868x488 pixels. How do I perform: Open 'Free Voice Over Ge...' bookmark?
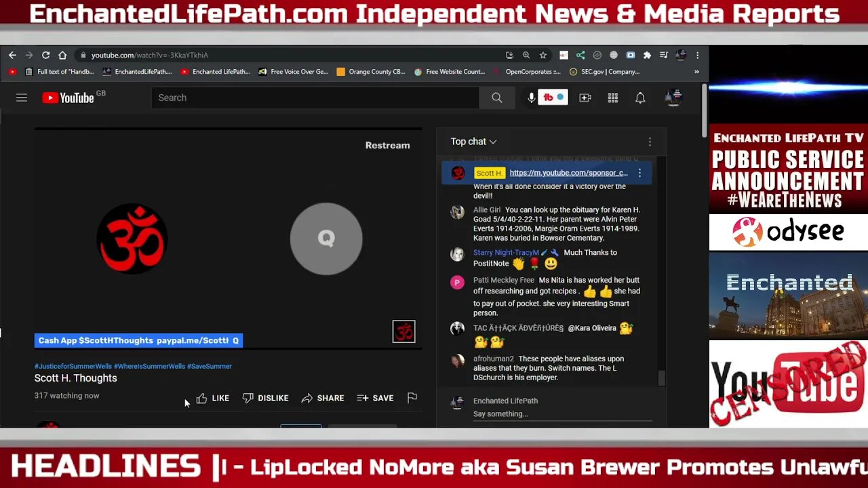click(x=294, y=72)
